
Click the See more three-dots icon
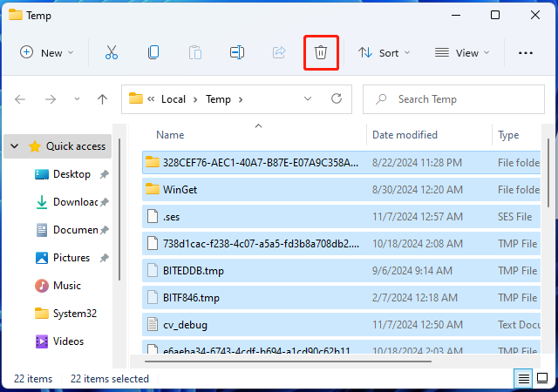[x=525, y=52]
